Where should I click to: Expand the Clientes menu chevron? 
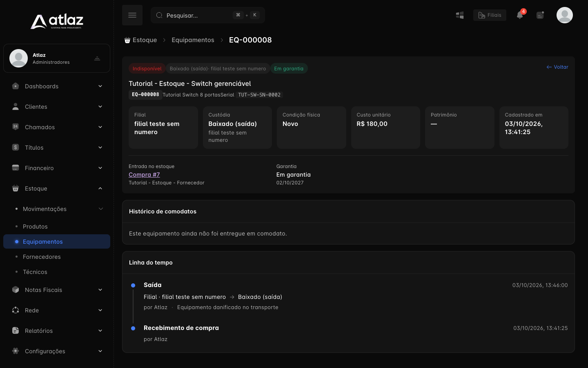point(100,107)
